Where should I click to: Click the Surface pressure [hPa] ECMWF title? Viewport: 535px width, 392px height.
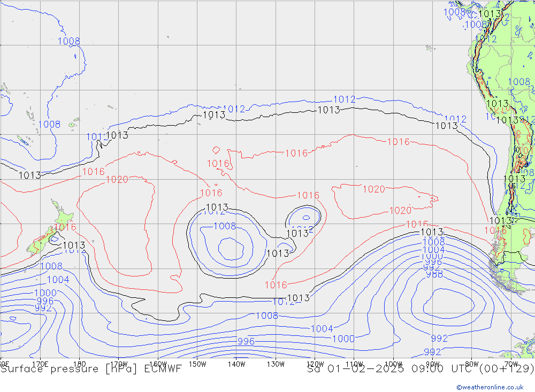(x=91, y=368)
